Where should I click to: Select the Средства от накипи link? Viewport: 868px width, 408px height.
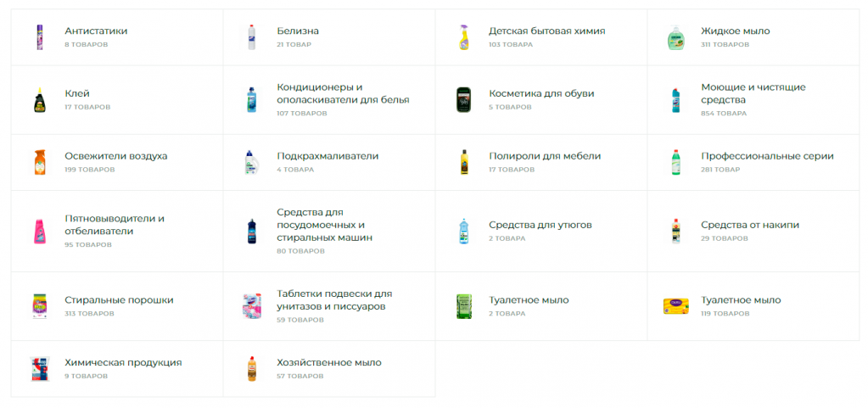tap(750, 225)
